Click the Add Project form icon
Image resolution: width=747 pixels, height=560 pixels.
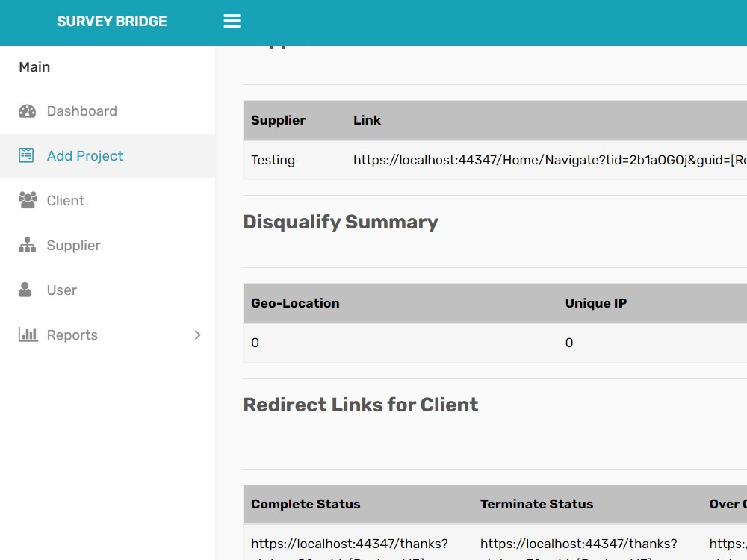tap(26, 155)
